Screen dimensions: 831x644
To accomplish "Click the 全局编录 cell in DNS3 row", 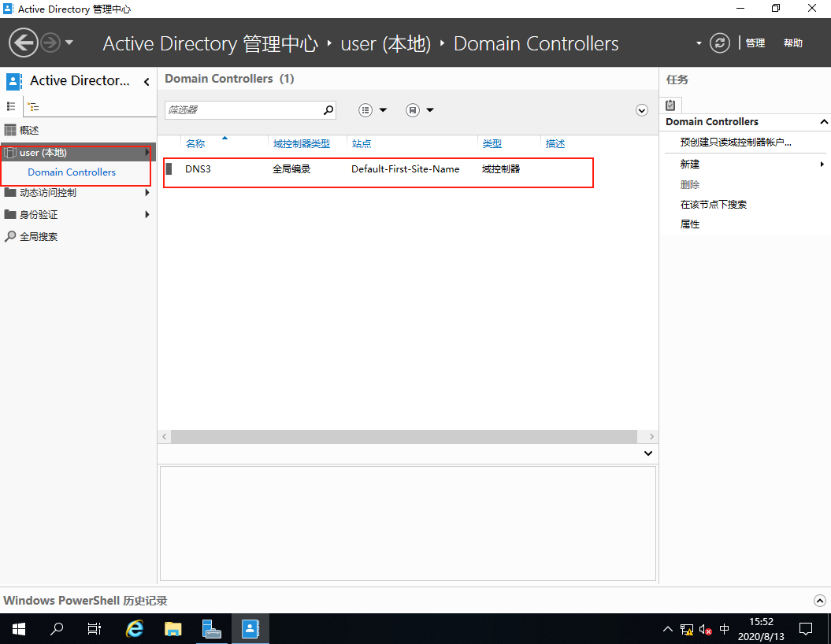I will pos(291,169).
